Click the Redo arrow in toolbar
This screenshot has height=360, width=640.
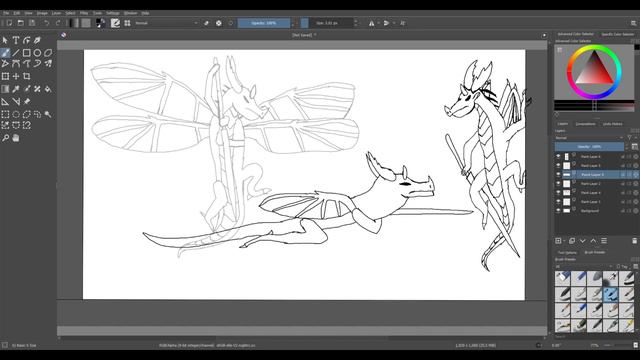58,23
